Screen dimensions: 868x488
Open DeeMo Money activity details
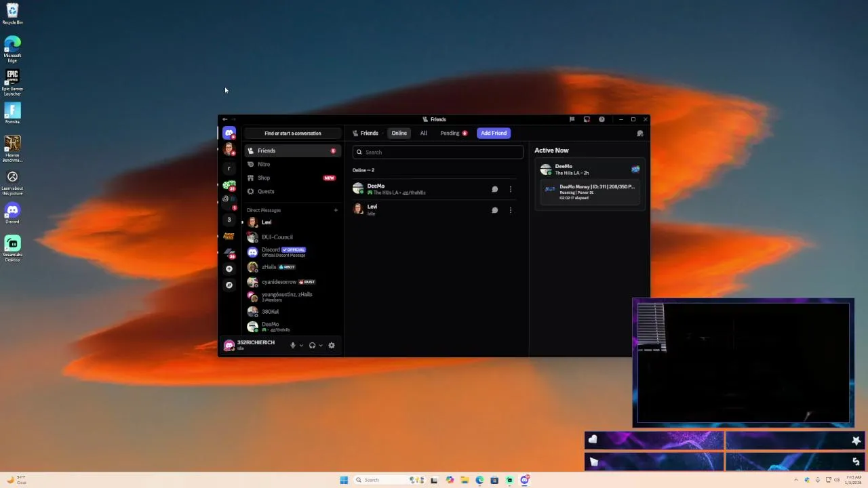589,192
